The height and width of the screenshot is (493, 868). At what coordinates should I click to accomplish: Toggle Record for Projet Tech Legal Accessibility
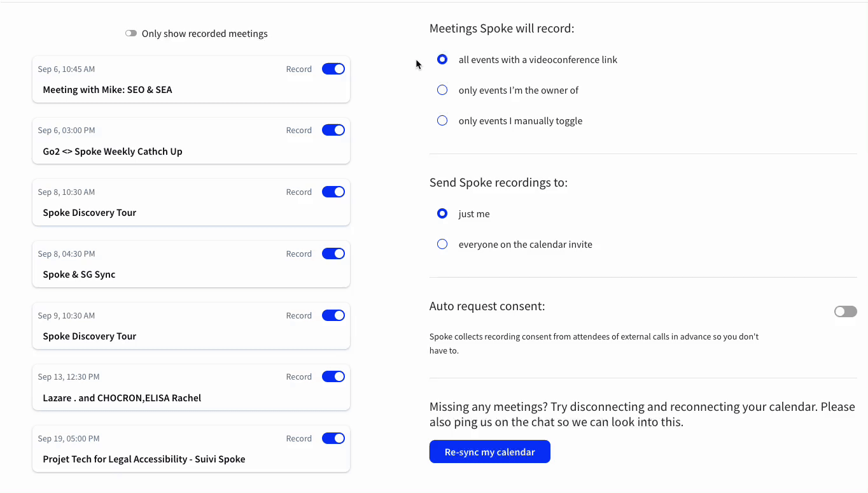(333, 438)
